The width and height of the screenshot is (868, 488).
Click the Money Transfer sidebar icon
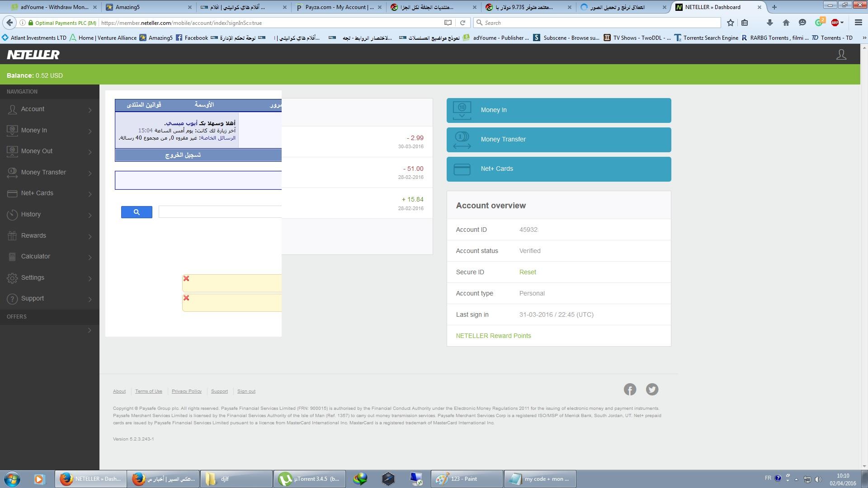click(x=12, y=172)
